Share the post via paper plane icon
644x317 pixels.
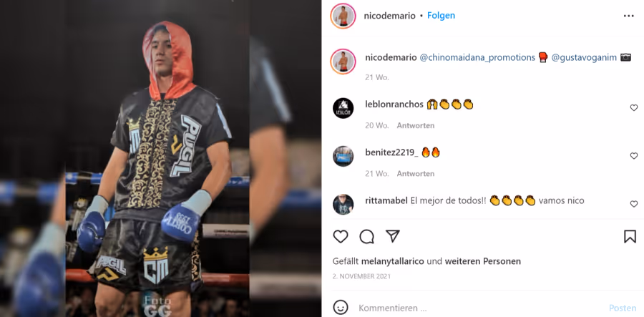[393, 236]
